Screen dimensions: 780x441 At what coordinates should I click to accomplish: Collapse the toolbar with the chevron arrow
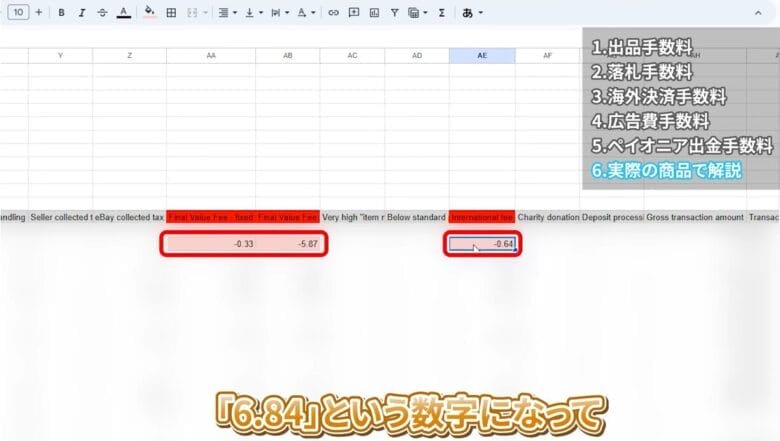pos(757,13)
